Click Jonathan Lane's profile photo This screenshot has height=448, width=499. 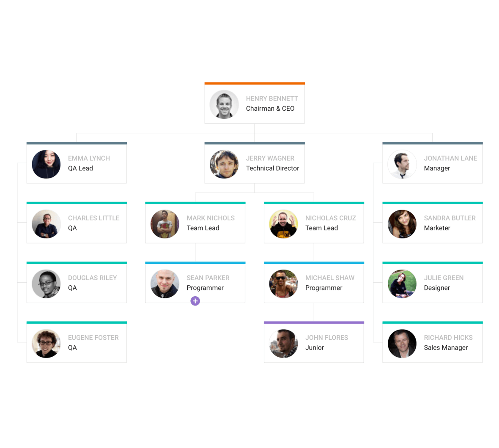point(402,164)
